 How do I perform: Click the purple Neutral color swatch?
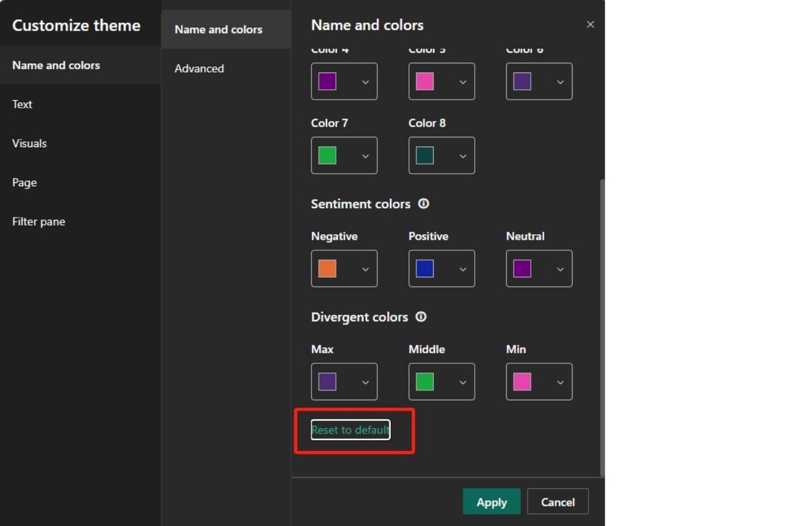coord(522,268)
